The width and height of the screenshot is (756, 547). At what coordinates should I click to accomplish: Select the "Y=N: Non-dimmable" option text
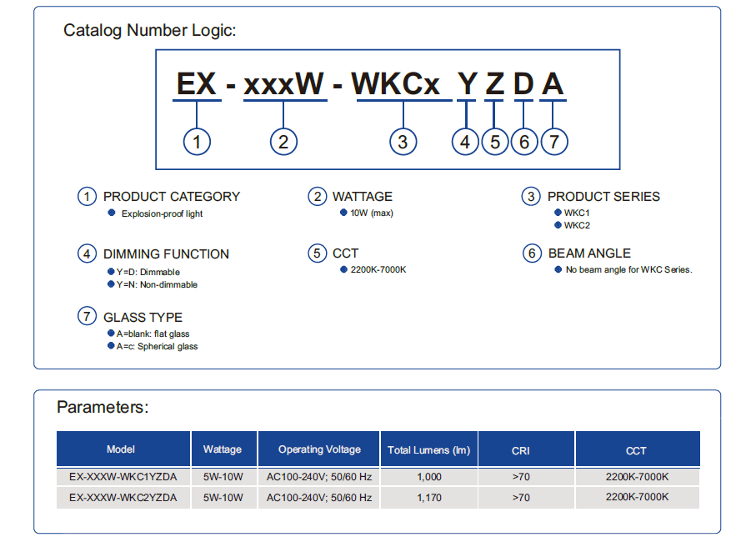coord(157,284)
